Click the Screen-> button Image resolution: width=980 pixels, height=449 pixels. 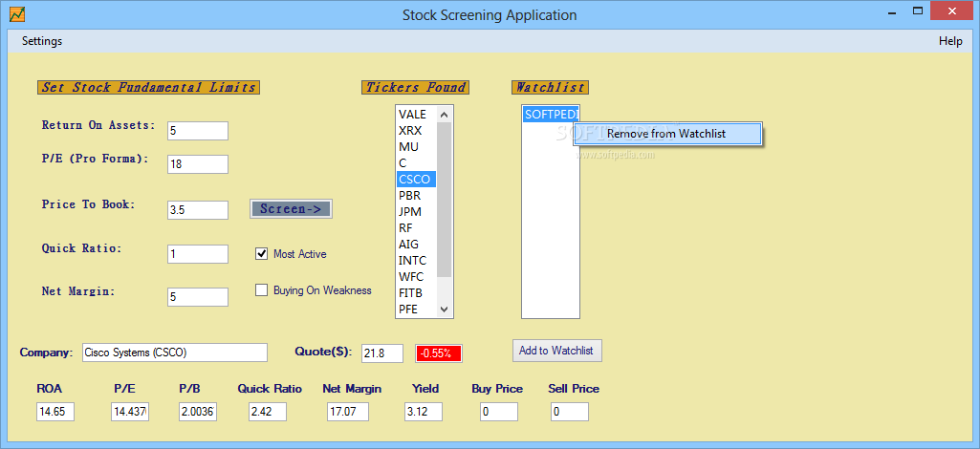(291, 208)
